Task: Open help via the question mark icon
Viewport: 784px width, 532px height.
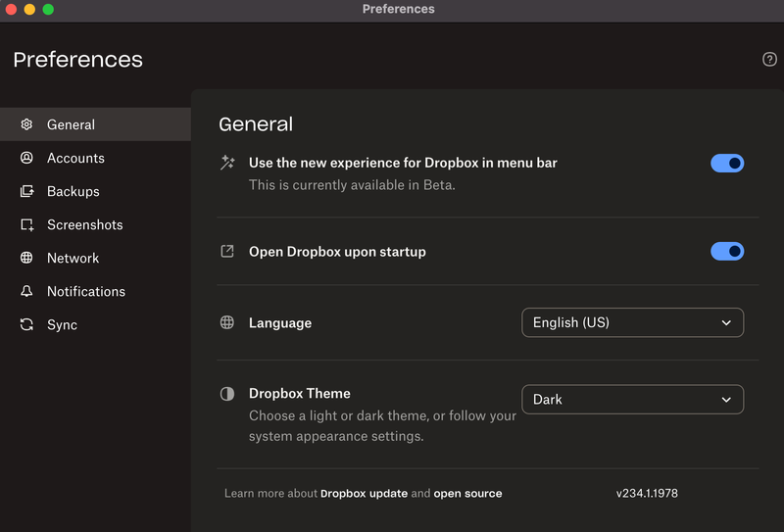Action: point(769,60)
